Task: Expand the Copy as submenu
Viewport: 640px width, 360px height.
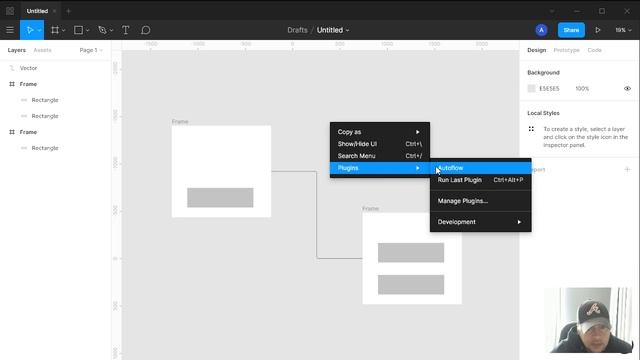Action: pyautogui.click(x=380, y=132)
